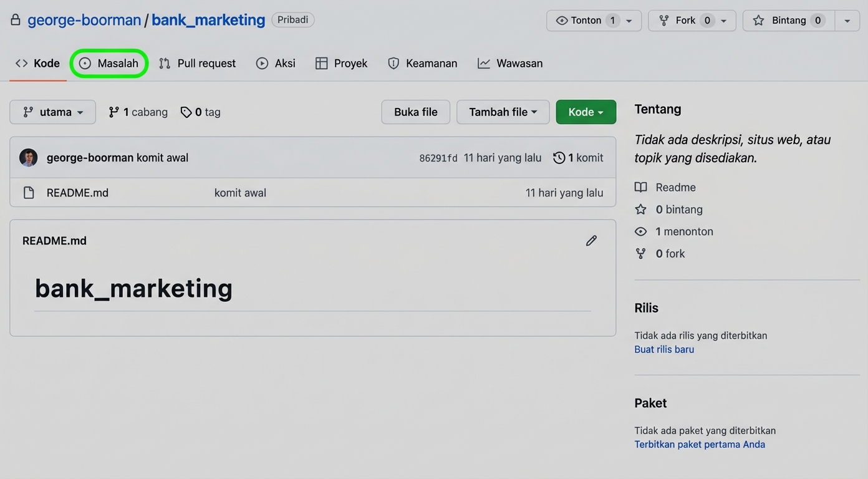The image size is (868, 479).
Task: Switch to the Proyek tab
Action: pyautogui.click(x=341, y=63)
